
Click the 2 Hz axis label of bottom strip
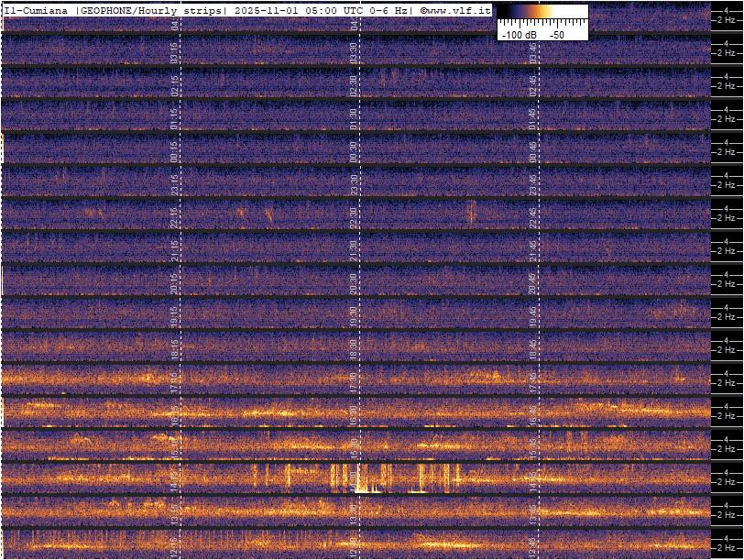pos(727,548)
